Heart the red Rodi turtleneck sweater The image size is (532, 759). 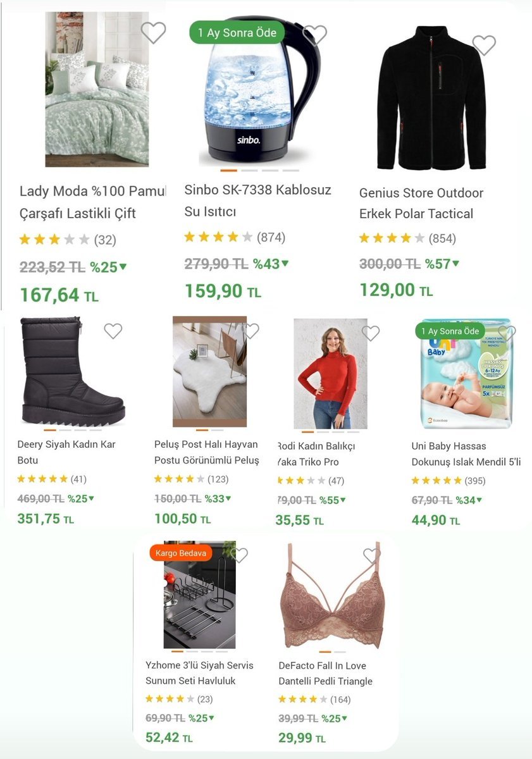click(371, 333)
